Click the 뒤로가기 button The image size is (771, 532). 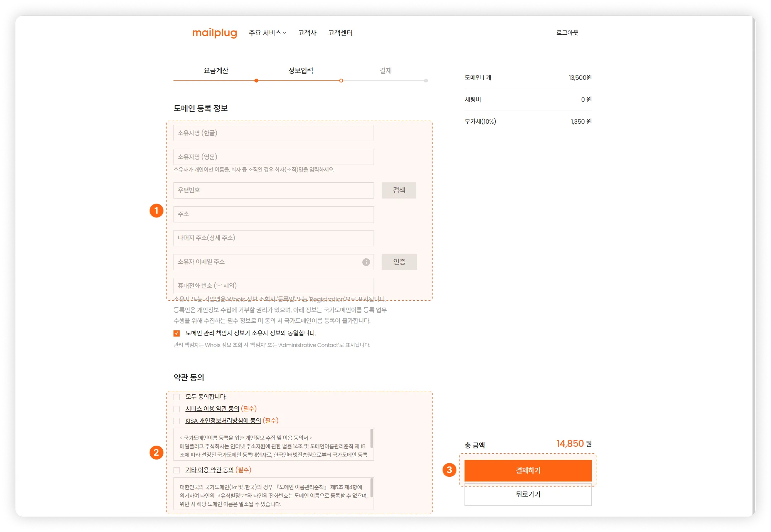tap(528, 495)
